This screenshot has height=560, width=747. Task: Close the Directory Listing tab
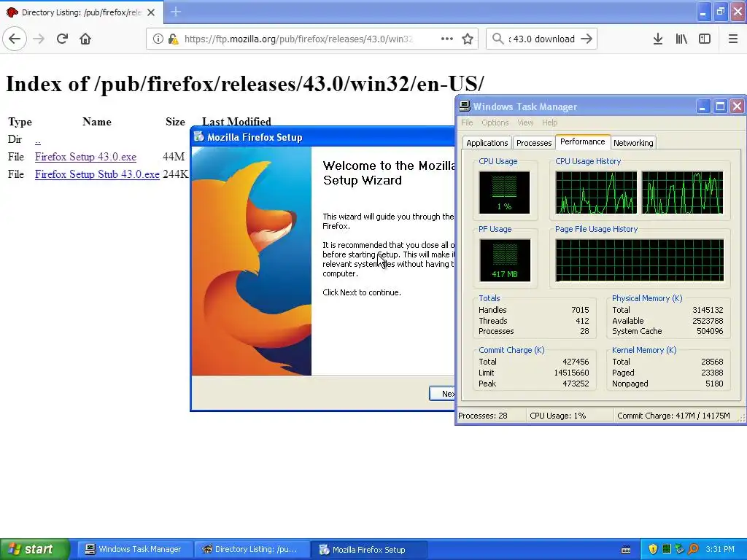tap(151, 12)
